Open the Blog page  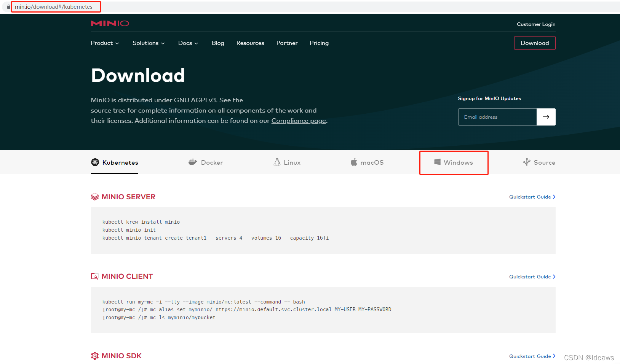(218, 43)
